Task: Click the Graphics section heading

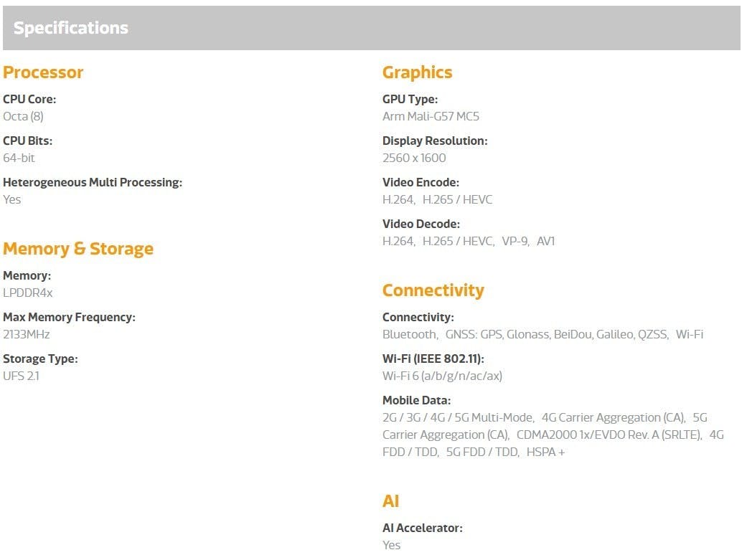Action: [x=418, y=73]
